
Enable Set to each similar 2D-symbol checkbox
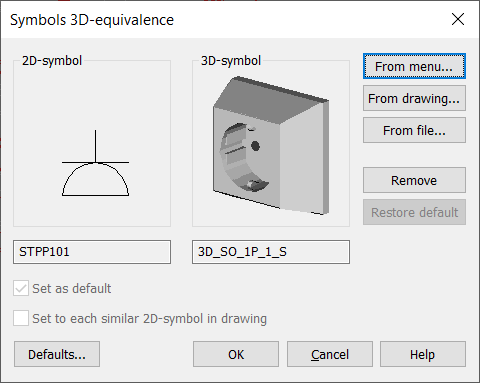[21, 318]
